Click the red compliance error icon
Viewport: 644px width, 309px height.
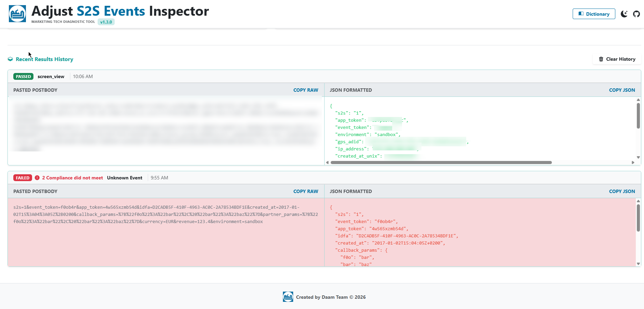point(37,178)
